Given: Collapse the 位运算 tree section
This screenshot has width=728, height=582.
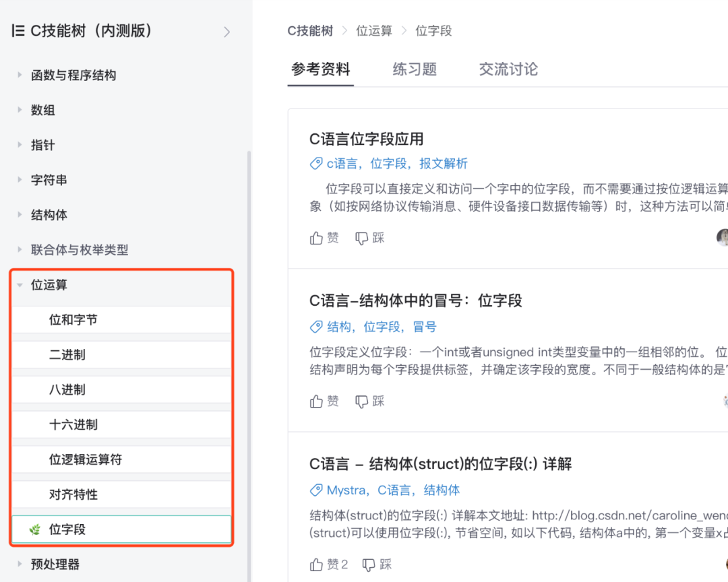Looking at the screenshot, I should coord(20,285).
